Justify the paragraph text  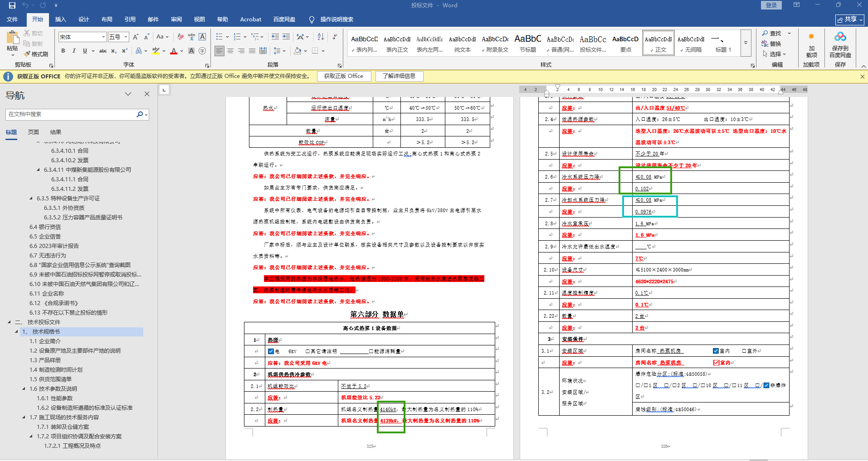coord(252,51)
